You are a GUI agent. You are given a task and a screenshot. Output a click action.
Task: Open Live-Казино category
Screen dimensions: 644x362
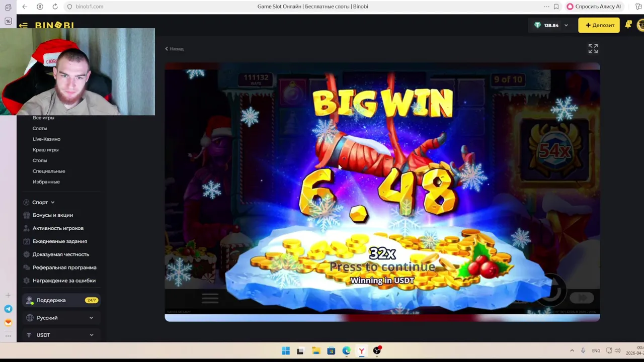coord(46,139)
